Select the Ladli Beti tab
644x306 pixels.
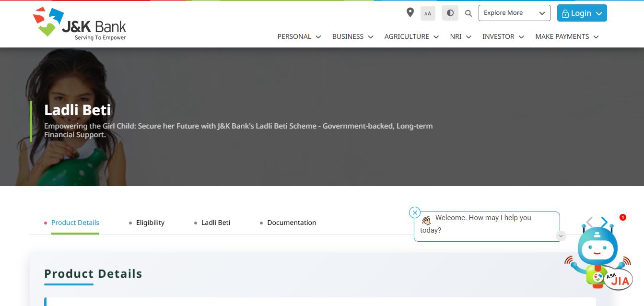(x=216, y=223)
